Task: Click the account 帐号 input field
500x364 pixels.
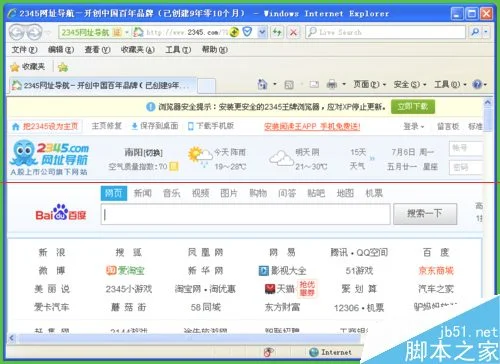Action: 466,148
